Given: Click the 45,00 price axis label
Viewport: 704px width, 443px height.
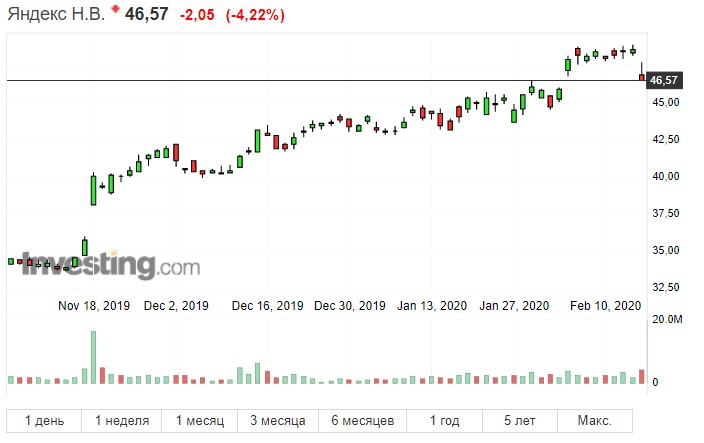Looking at the screenshot, I should (666, 102).
